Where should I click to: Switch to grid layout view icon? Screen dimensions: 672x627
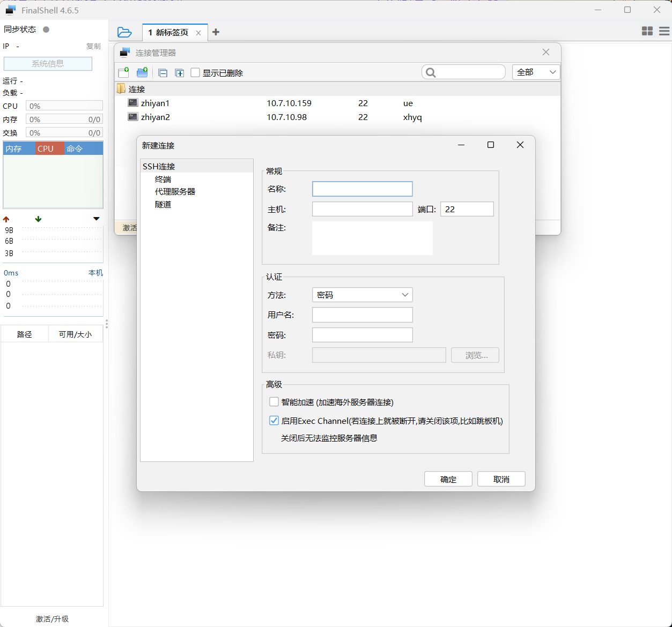coord(647,31)
